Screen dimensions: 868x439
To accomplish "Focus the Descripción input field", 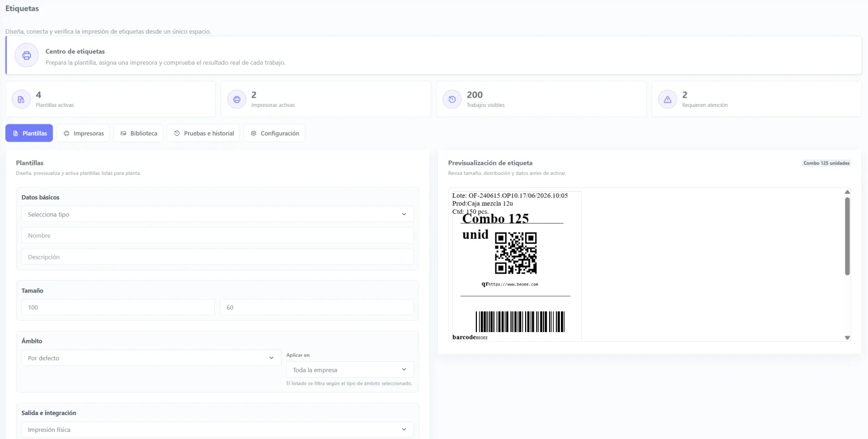I will [218, 257].
